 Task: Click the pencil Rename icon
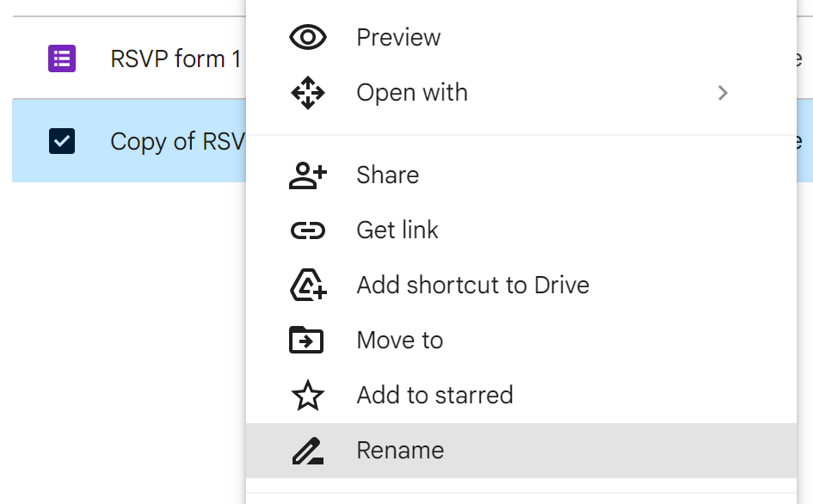308,451
